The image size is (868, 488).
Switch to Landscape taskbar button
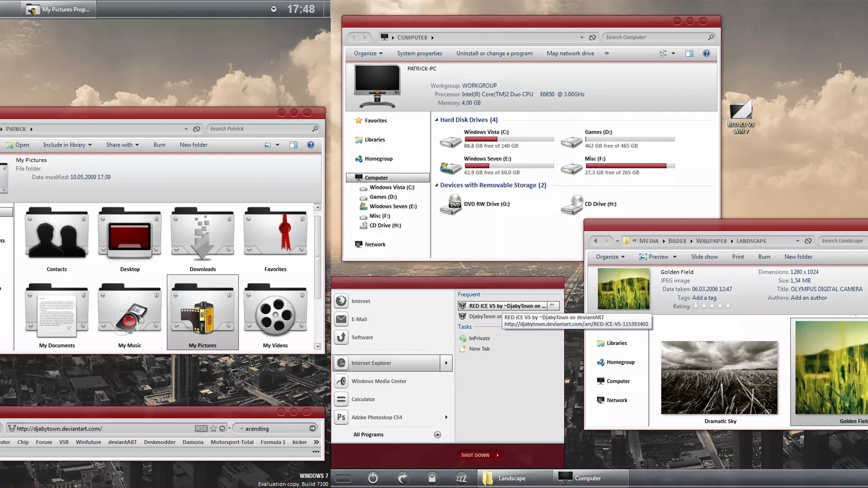point(514,478)
